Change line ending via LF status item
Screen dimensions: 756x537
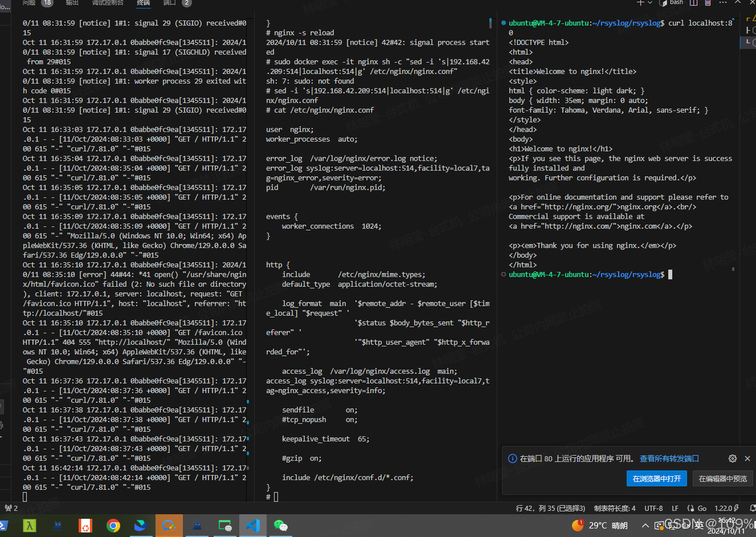[674, 508]
